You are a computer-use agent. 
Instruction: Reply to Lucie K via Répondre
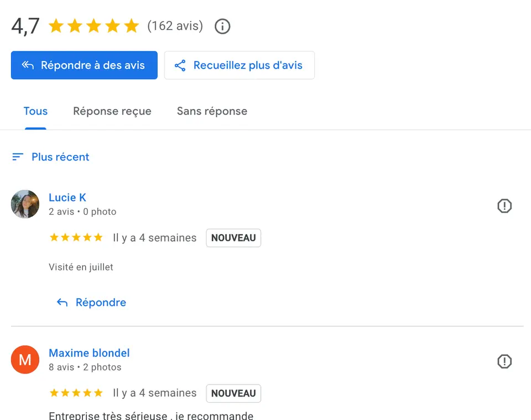(91, 303)
